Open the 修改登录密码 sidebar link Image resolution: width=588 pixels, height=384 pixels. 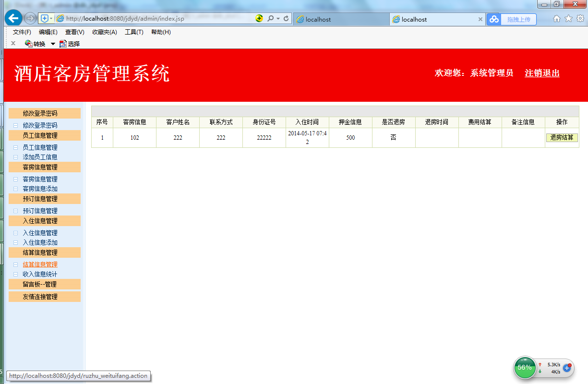click(40, 125)
